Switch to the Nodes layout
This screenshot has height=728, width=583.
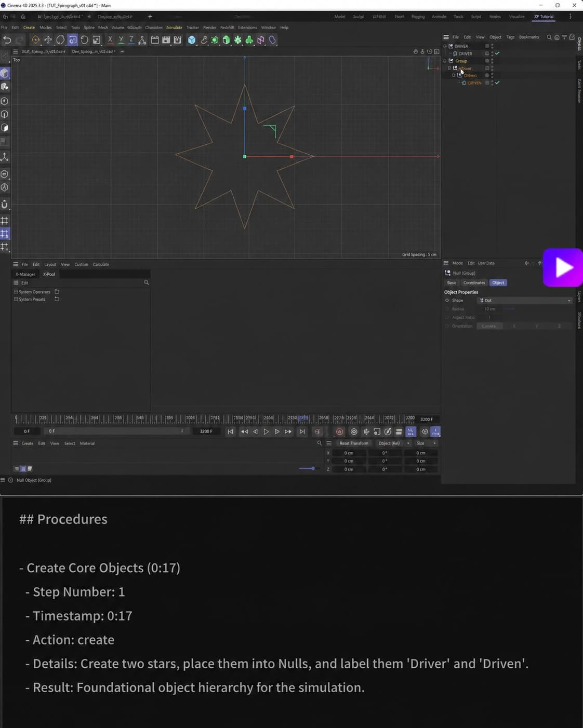[x=495, y=17]
